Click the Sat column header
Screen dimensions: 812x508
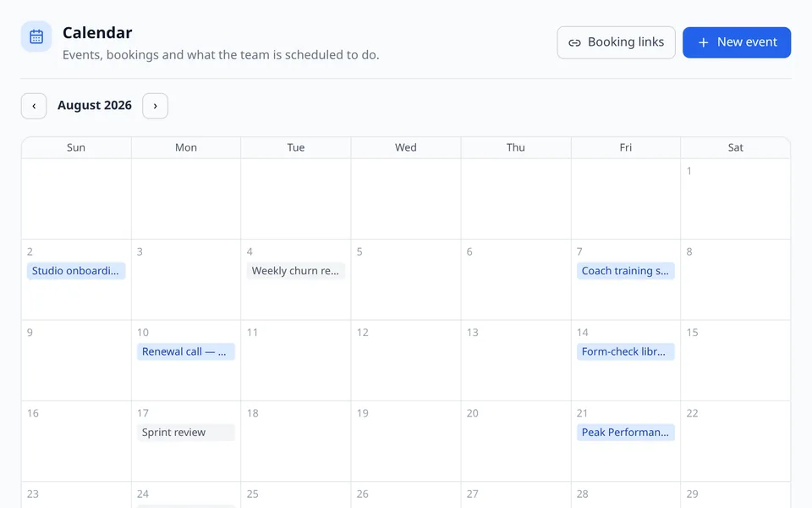coord(735,147)
